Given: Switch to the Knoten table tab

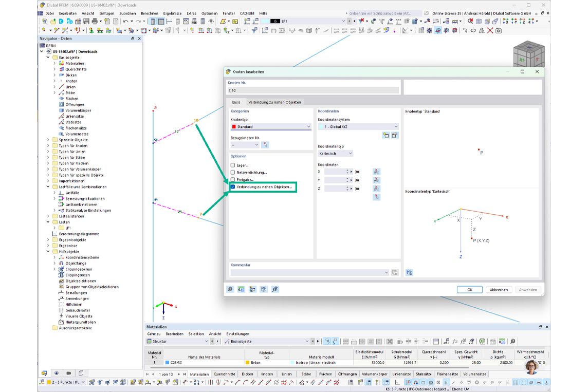Looking at the screenshot, I should point(267,374).
